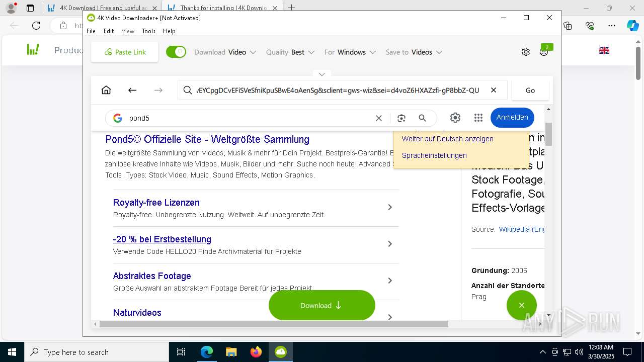The image size is (644, 362).
Task: Expand the -20 % bei Erstbestellung arrow
Action: [x=390, y=244]
